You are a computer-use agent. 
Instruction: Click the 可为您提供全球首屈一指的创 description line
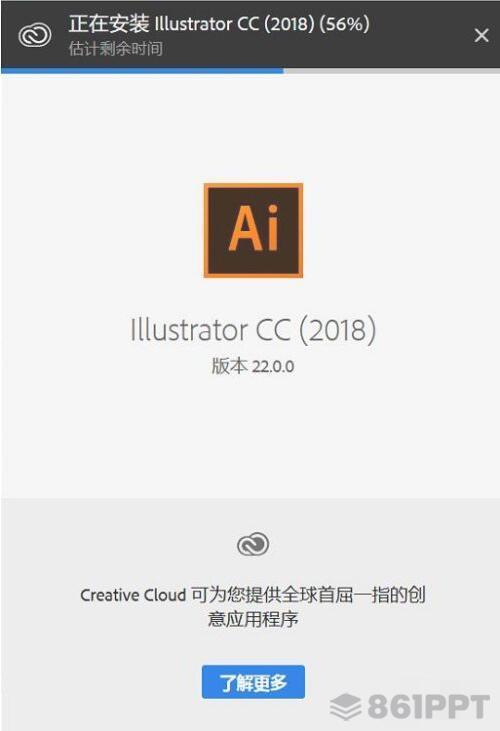pyautogui.click(x=308, y=595)
